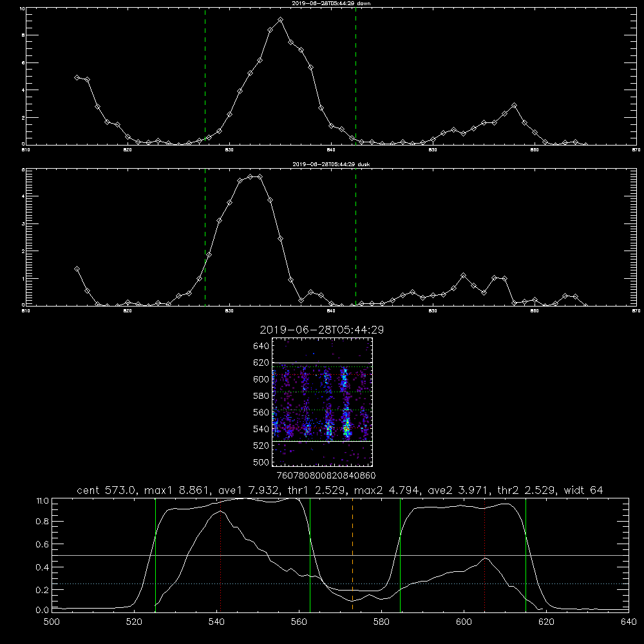Click the green solid line at 525

pyautogui.click(x=155, y=555)
